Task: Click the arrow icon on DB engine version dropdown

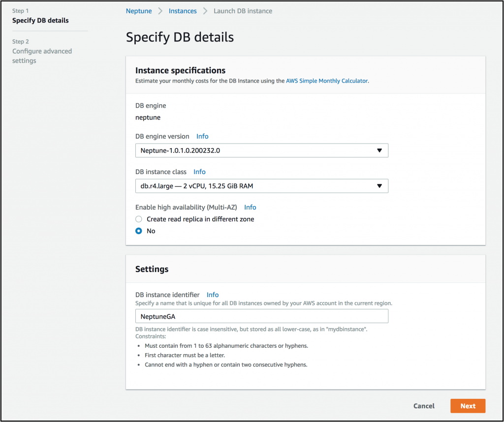Action: coord(379,151)
